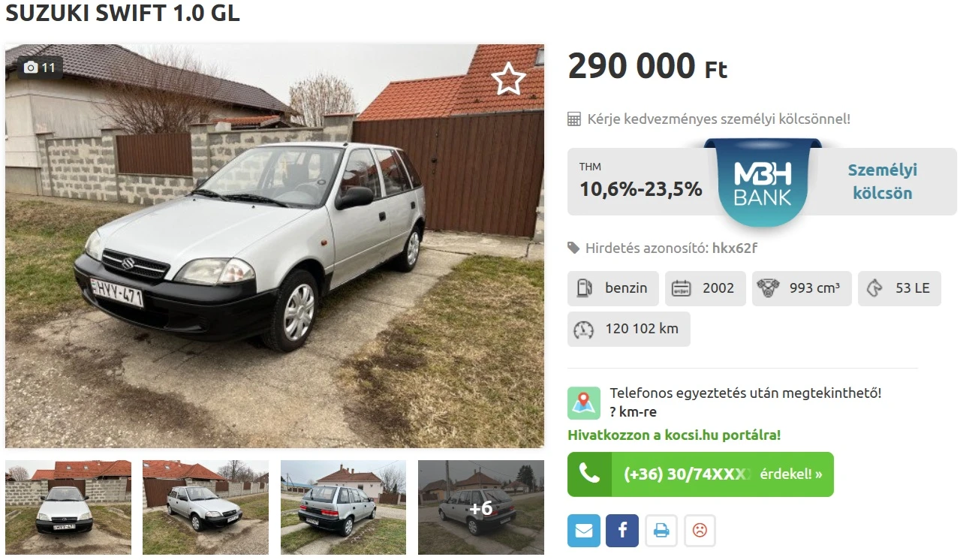Screen dimensions: 966x560
Task: Toggle the favorite star on the car photo
Action: click(508, 79)
